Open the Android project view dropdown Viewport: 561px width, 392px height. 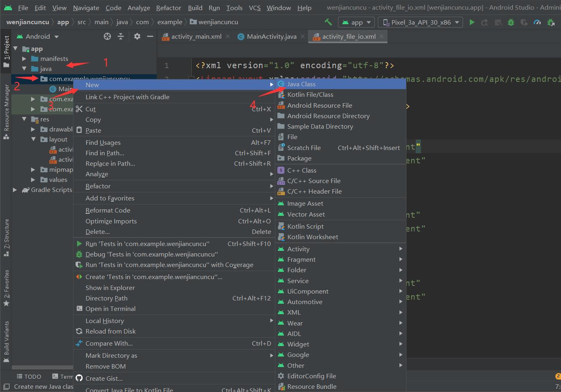[x=38, y=36]
